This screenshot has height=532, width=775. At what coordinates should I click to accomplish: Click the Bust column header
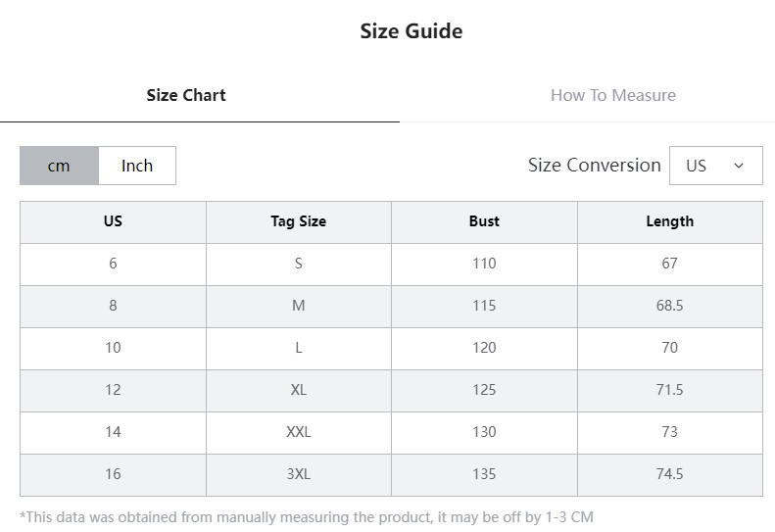484,221
